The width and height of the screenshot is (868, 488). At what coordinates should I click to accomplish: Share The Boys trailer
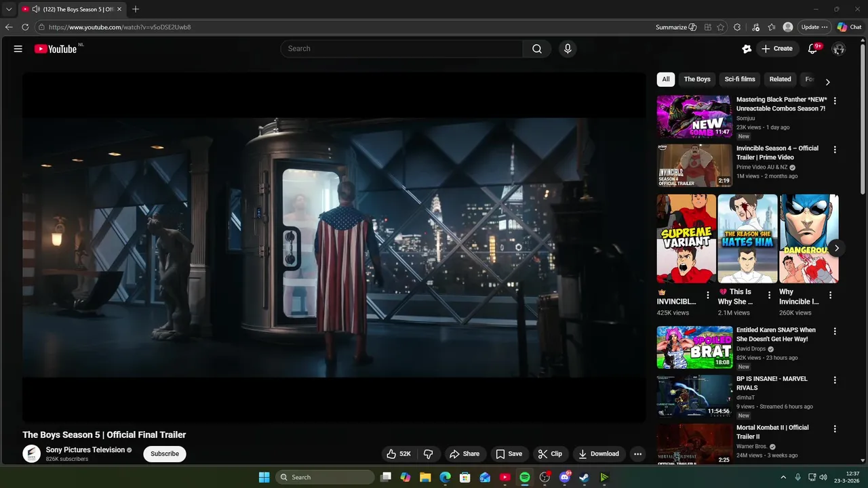[465, 454]
